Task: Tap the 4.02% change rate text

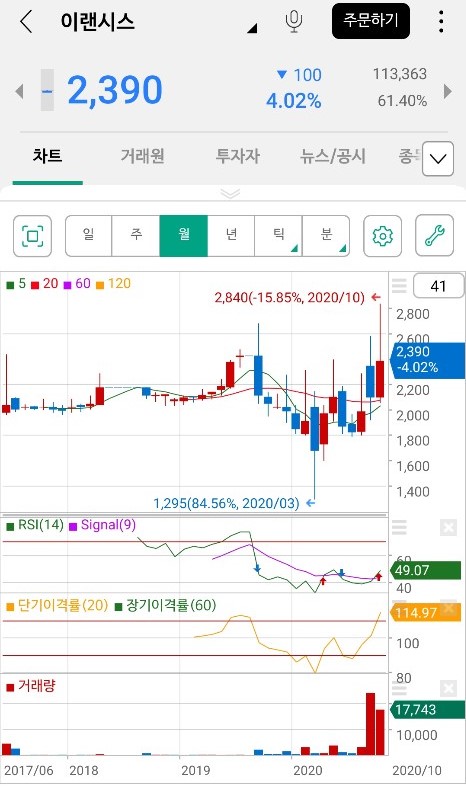Action: (x=294, y=101)
